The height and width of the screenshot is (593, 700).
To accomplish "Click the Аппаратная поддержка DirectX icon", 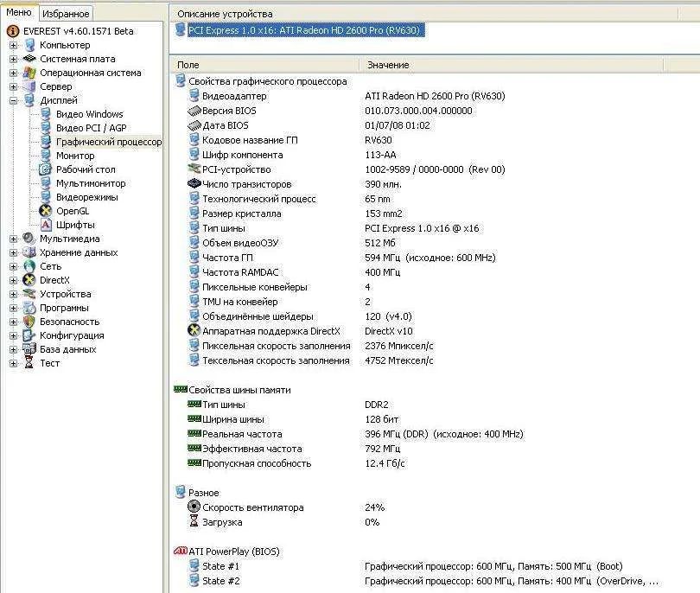I will [194, 331].
